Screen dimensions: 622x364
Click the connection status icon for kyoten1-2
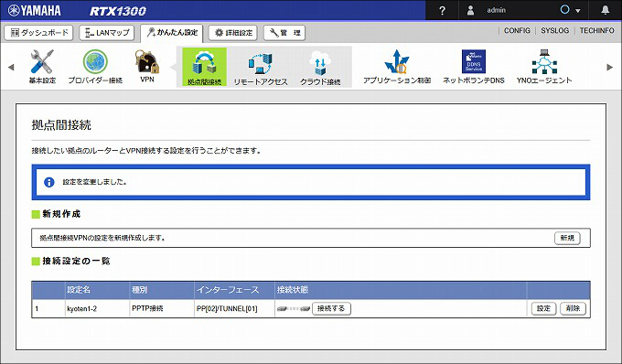pyautogui.click(x=294, y=308)
